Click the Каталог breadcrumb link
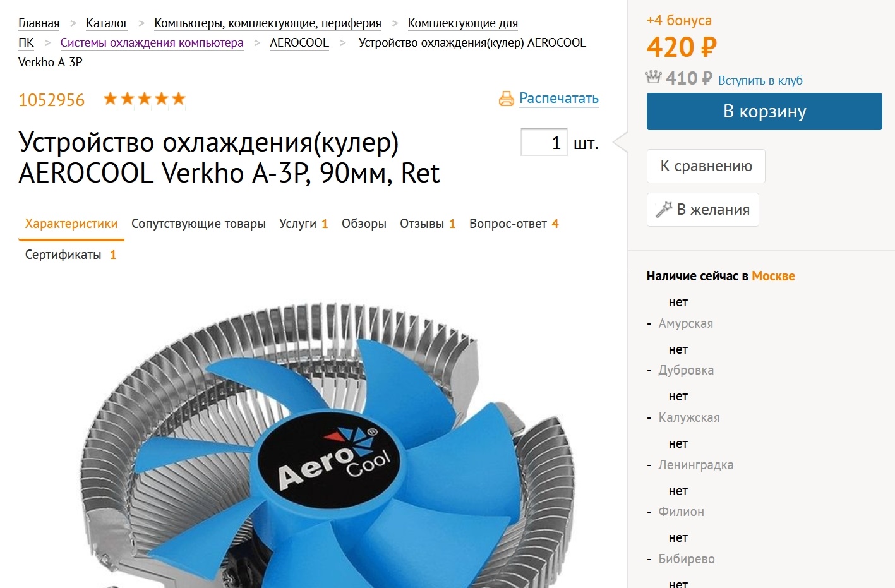Viewport: 895px width, 588px height. (107, 23)
